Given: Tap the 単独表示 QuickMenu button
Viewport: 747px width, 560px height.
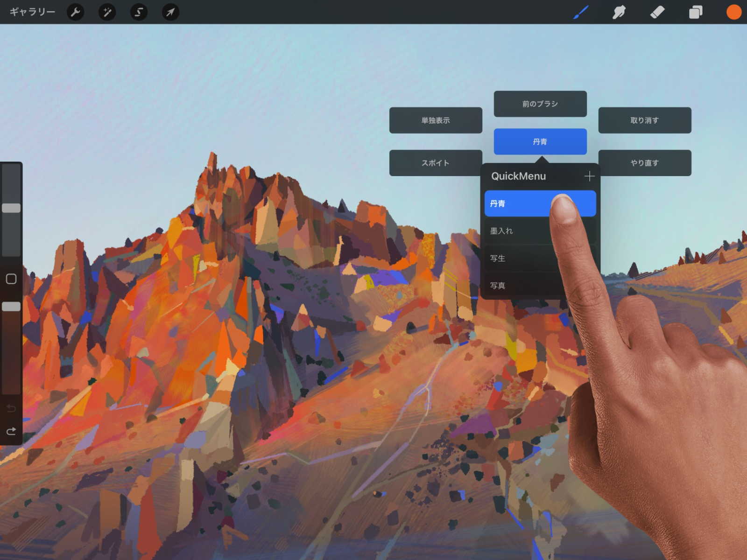Looking at the screenshot, I should [x=436, y=120].
